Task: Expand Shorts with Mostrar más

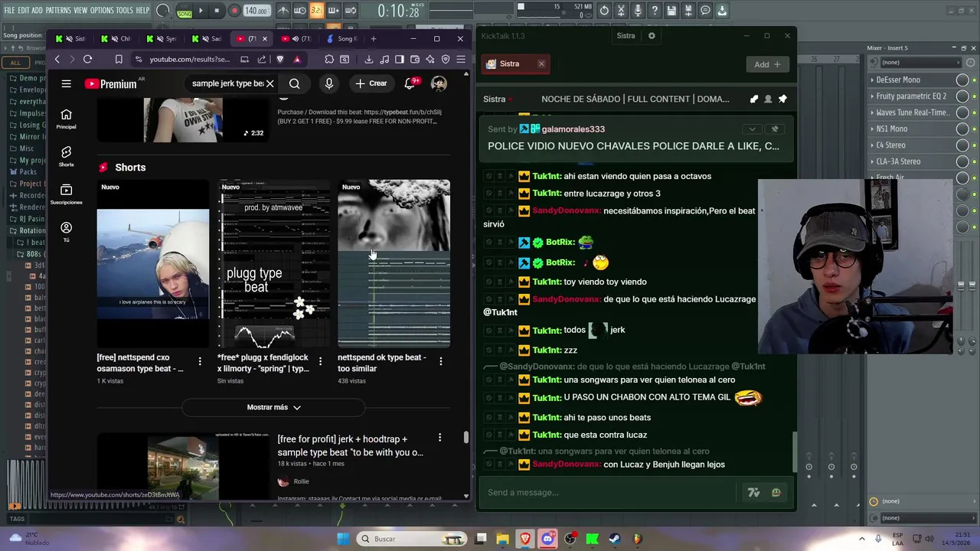Action: pyautogui.click(x=273, y=407)
